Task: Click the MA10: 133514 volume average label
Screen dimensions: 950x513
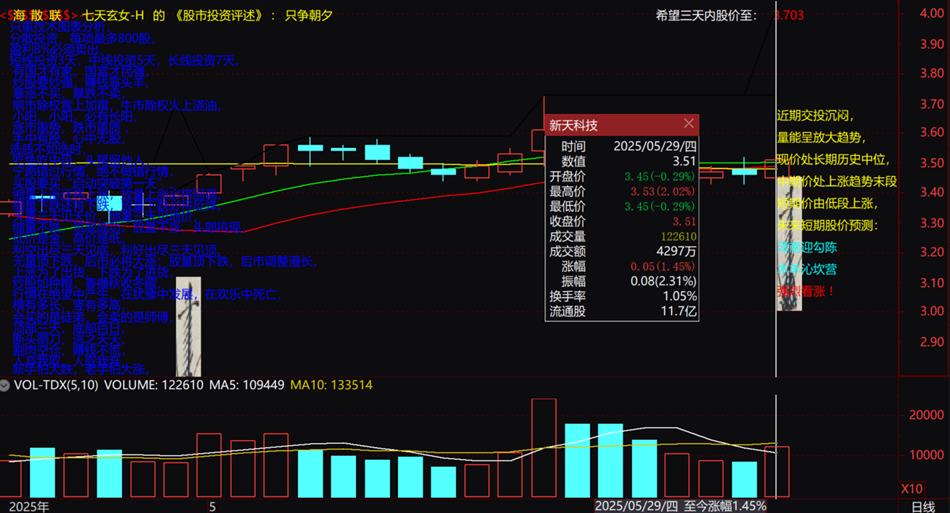Action: [331, 385]
